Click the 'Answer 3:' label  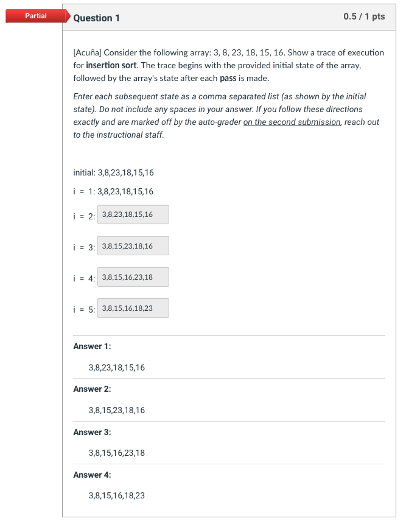[x=92, y=432]
